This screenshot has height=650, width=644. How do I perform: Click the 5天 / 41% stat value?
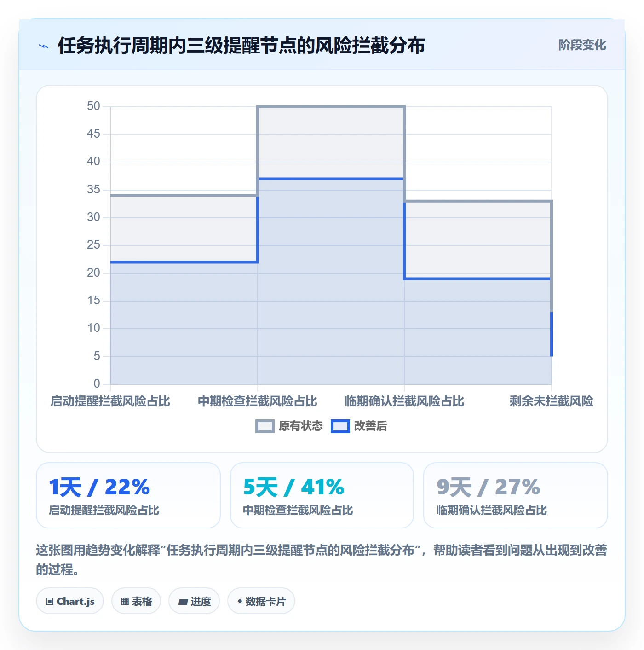293,487
